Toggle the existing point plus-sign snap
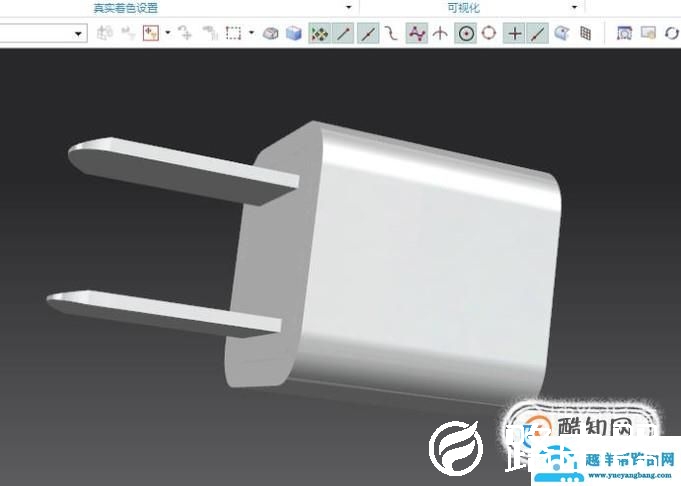 [x=514, y=34]
